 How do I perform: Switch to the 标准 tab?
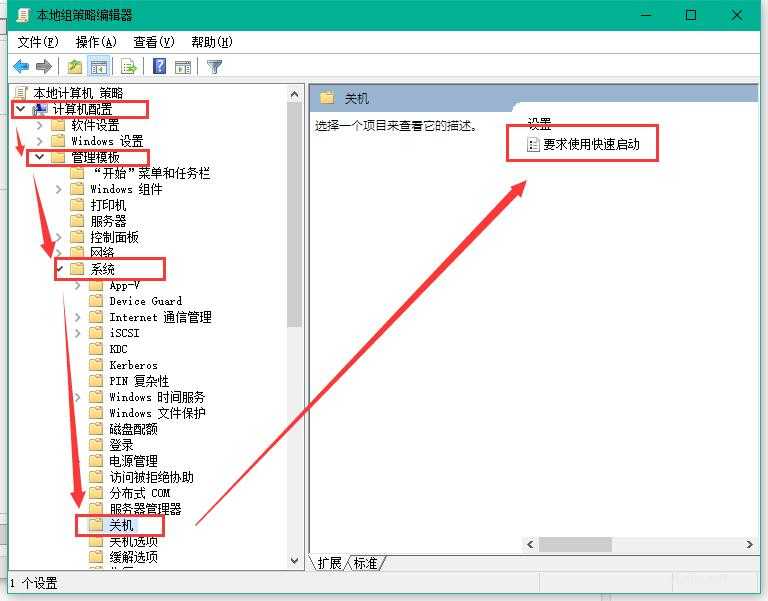click(365, 563)
